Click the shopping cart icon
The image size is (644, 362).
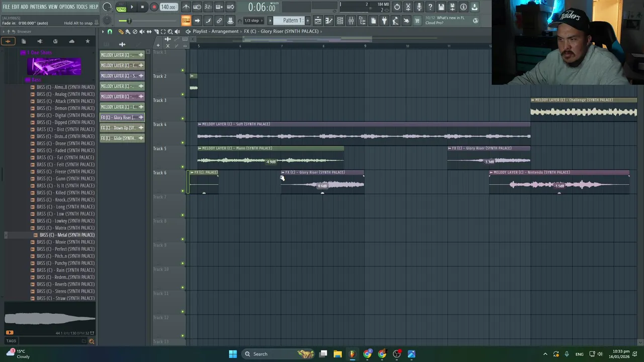coord(417,21)
